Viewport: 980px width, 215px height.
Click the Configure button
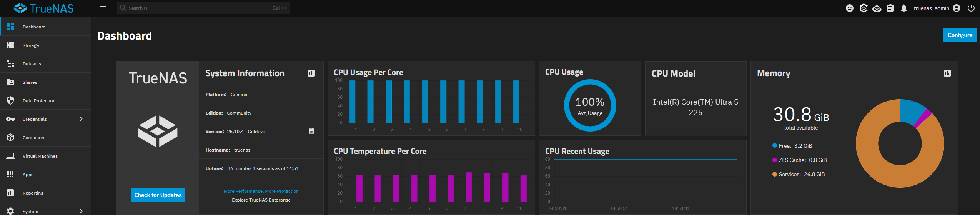(x=960, y=35)
